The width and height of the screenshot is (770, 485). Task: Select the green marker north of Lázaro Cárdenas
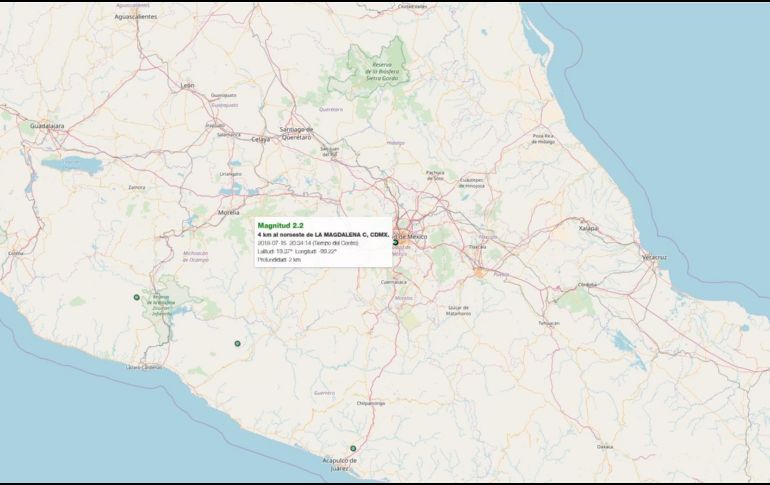pyautogui.click(x=137, y=297)
